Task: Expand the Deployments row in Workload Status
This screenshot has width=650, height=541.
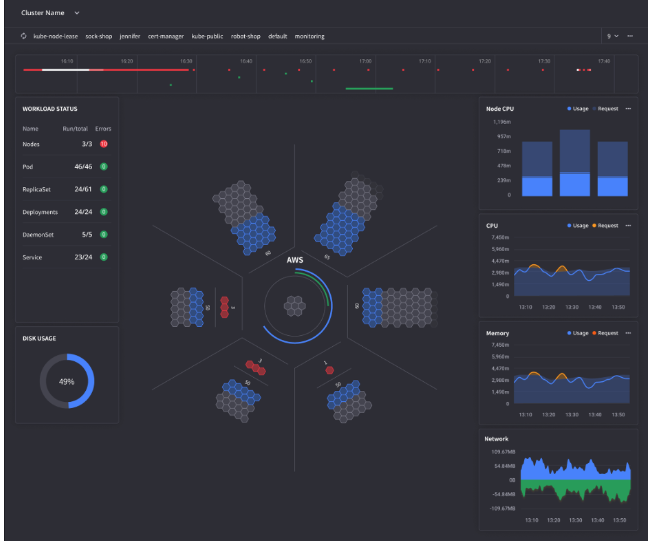Action: [x=67, y=212]
